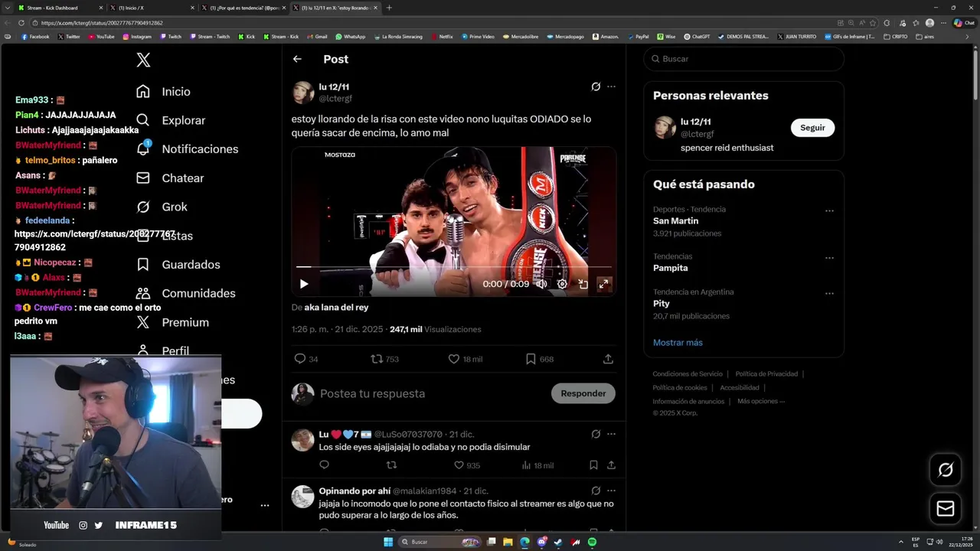This screenshot has width=980, height=551.
Task: Bookmark the main post (668)
Action: (540, 359)
